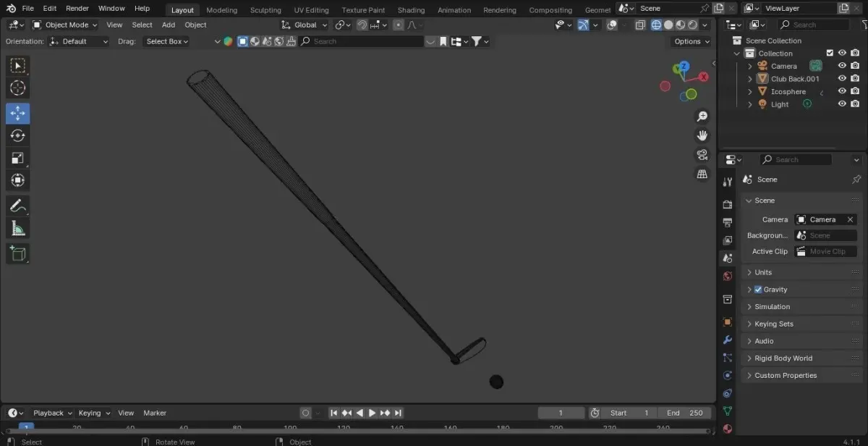
Task: Select the Rotate tool in the toolbar
Action: (18, 135)
